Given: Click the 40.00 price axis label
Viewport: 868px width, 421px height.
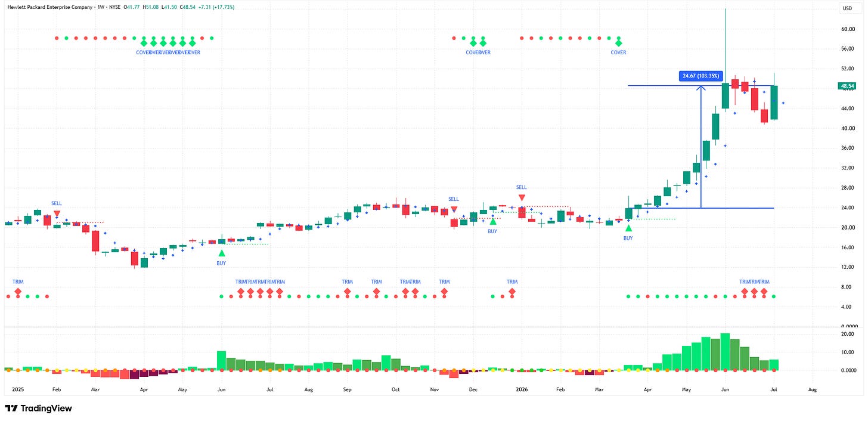Looking at the screenshot, I should coord(849,128).
